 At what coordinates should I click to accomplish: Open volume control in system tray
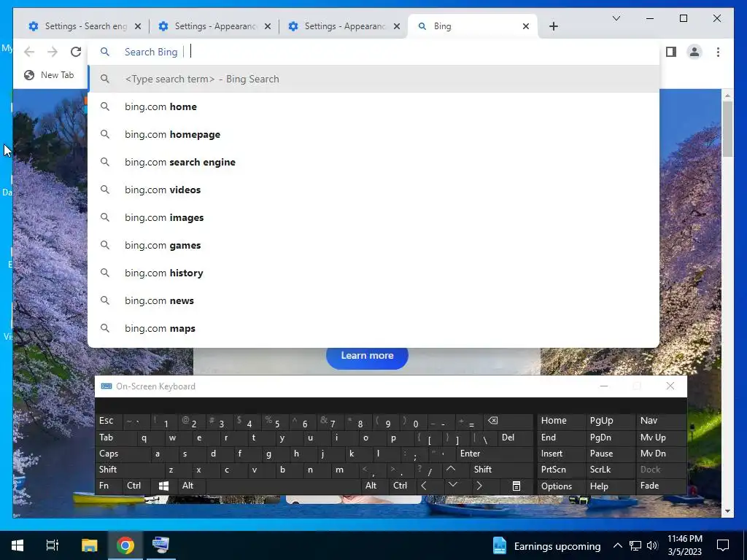pyautogui.click(x=652, y=545)
